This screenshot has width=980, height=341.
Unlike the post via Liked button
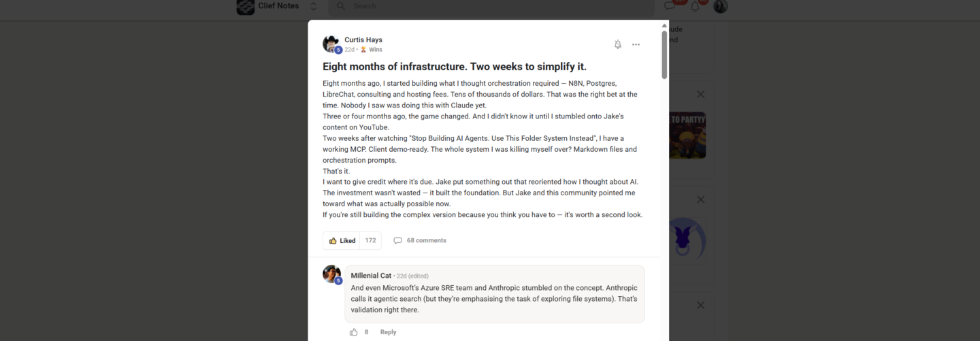[342, 240]
